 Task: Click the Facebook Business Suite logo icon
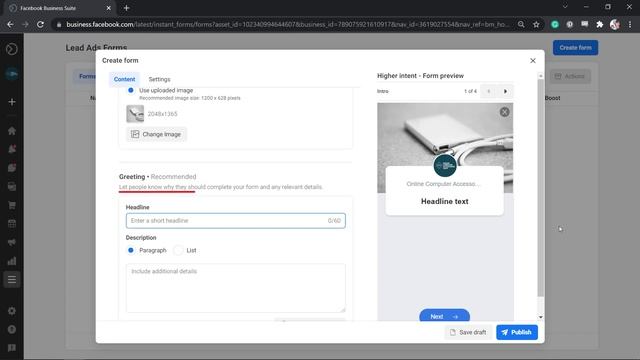12,49
